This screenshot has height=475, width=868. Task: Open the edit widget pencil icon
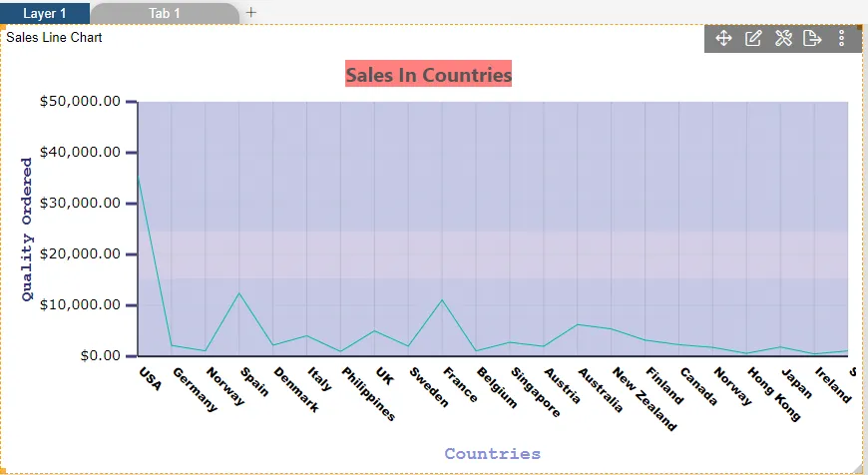click(x=753, y=39)
